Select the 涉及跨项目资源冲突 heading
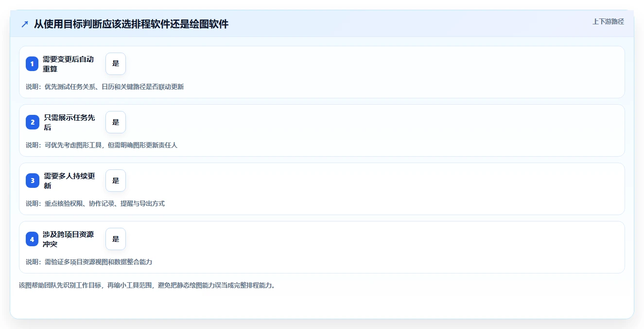This screenshot has height=329, width=644. 68,239
